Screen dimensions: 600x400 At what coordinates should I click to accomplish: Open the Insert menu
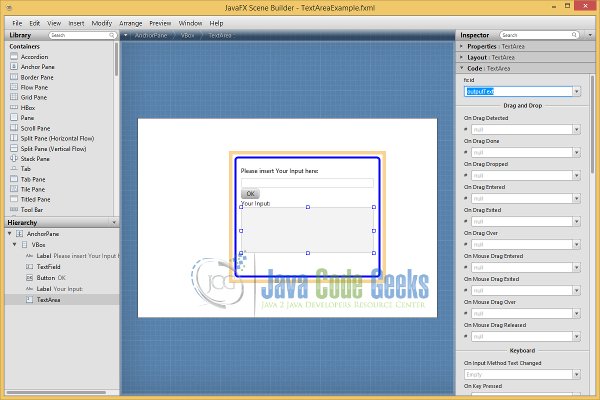[x=76, y=23]
